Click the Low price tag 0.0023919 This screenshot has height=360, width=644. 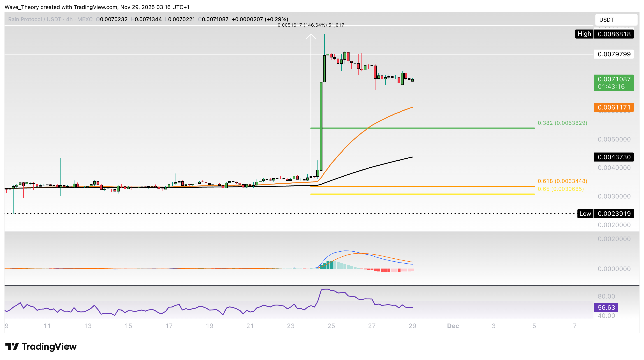click(614, 214)
